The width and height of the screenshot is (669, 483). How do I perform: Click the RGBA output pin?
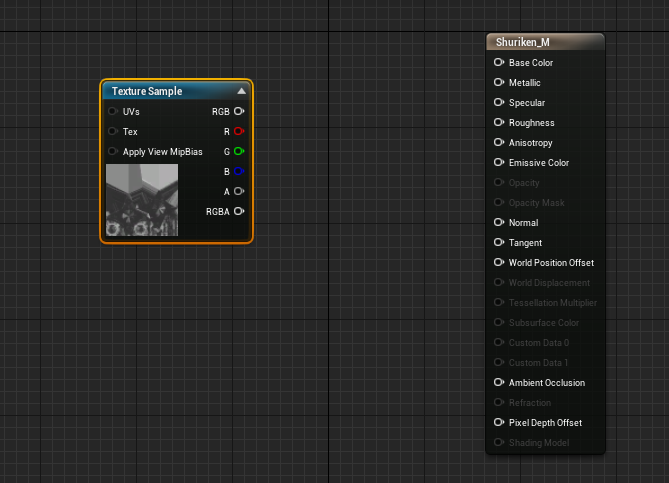pos(238,212)
